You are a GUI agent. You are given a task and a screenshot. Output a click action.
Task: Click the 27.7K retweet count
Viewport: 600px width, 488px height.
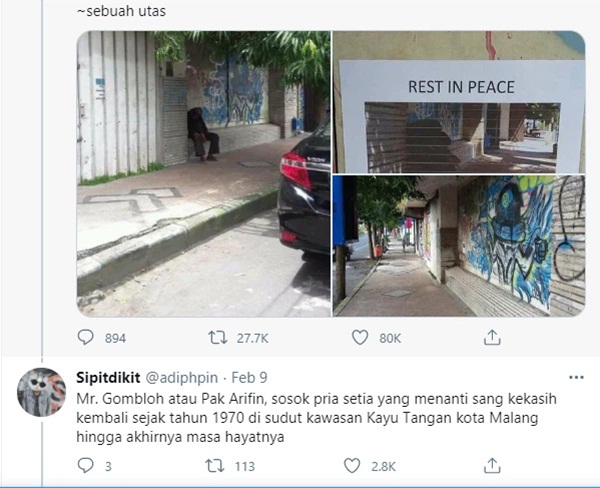pos(253,338)
